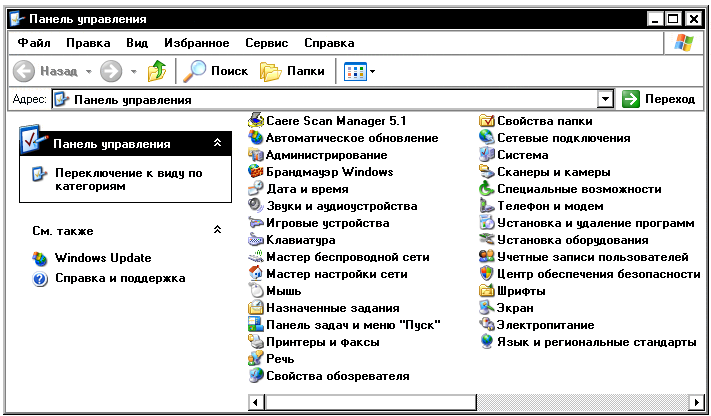This screenshot has height=416, width=711.
Task: Open the Views mode dropdown button
Action: pyautogui.click(x=360, y=71)
